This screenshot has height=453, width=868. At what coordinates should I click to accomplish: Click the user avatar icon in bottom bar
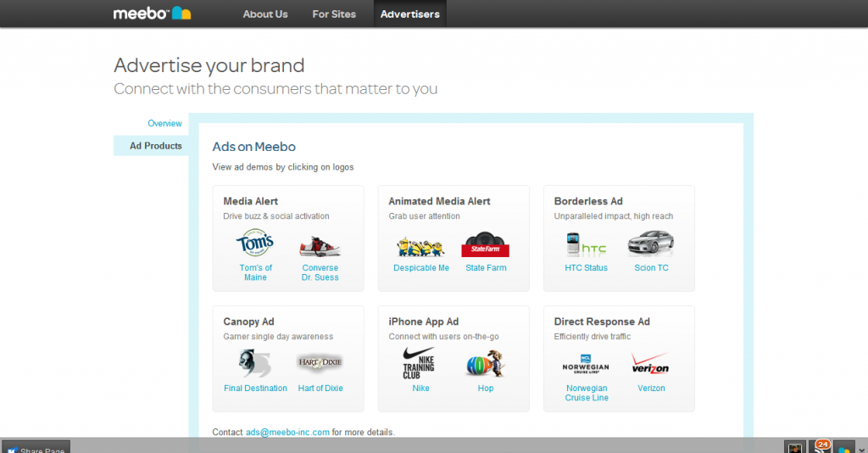pos(795,447)
